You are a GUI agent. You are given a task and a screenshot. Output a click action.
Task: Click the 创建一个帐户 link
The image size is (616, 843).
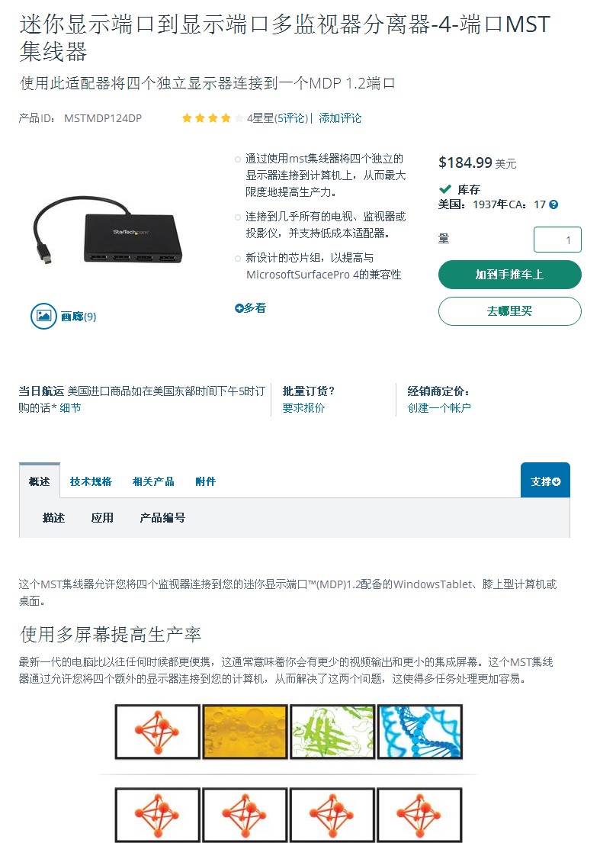[439, 408]
